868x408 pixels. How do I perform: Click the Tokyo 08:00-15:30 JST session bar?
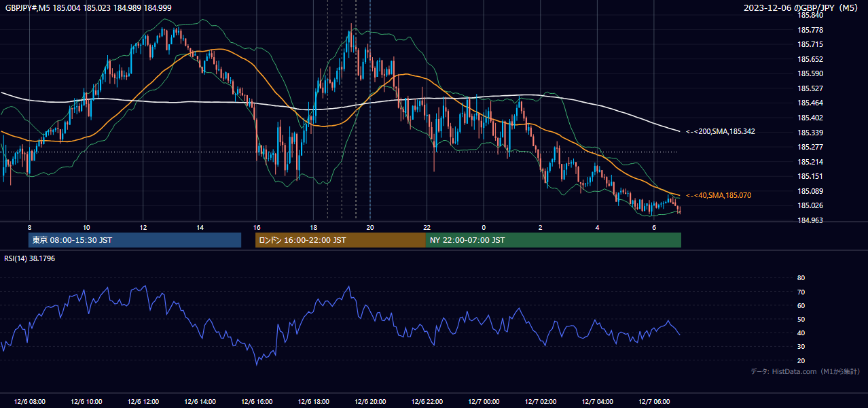[x=135, y=240]
